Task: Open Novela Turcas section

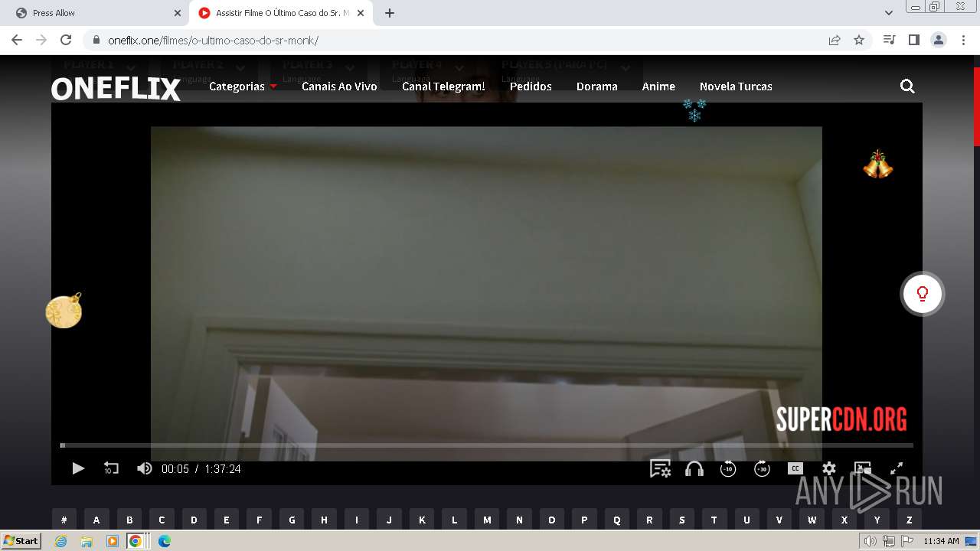Action: coord(736,86)
